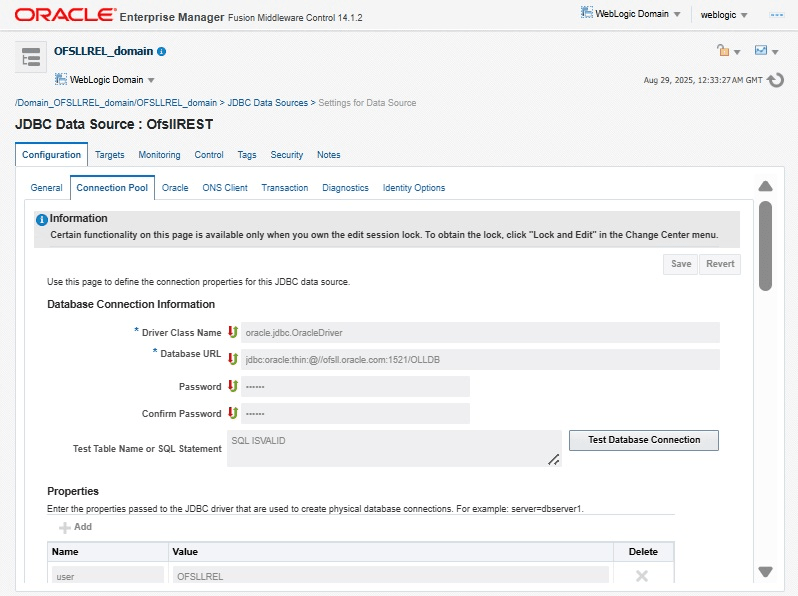This screenshot has height=596, width=798.
Task: Select the Identity Options sub-tab
Action: click(x=414, y=188)
